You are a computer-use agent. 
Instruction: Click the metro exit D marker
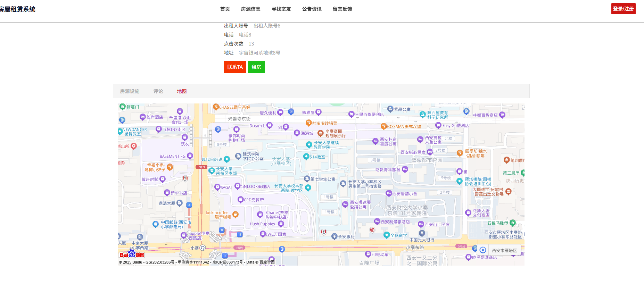[222, 230]
